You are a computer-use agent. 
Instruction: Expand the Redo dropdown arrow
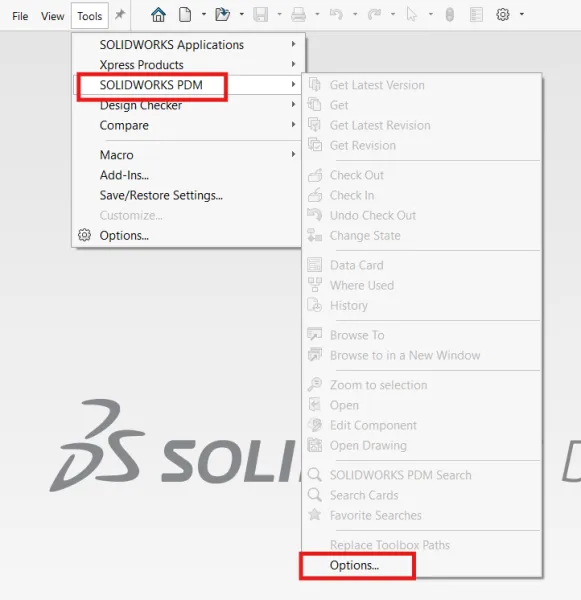coord(393,15)
